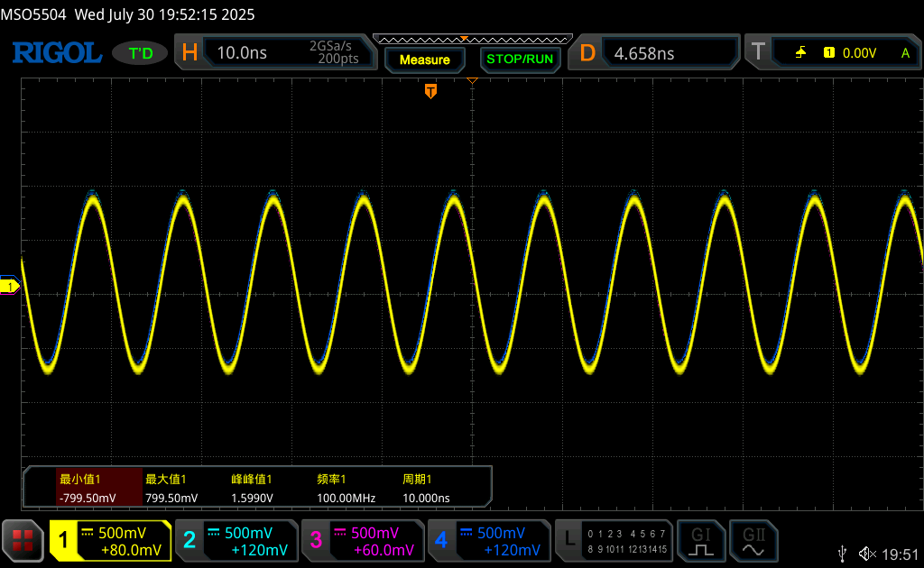Toggle channel 1 yellow number badge
The width and height of the screenshot is (924, 568).
tap(64, 540)
